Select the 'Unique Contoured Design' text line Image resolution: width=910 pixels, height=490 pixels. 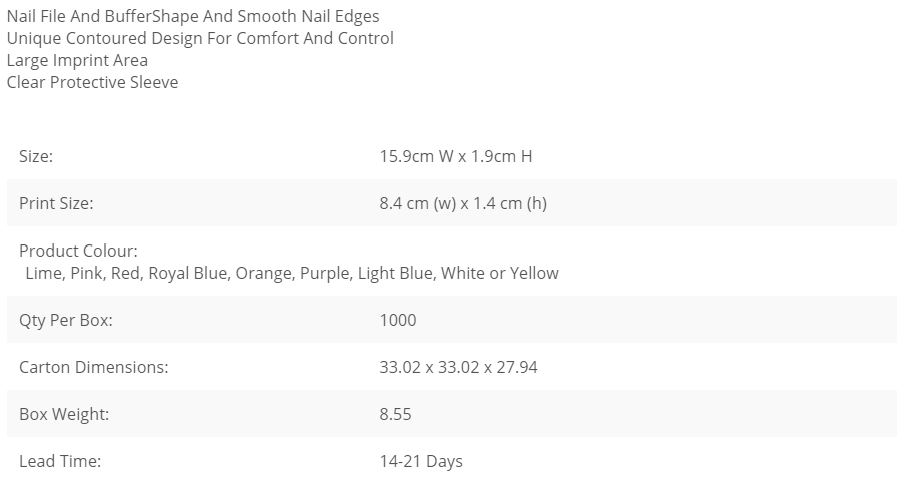[x=200, y=38]
